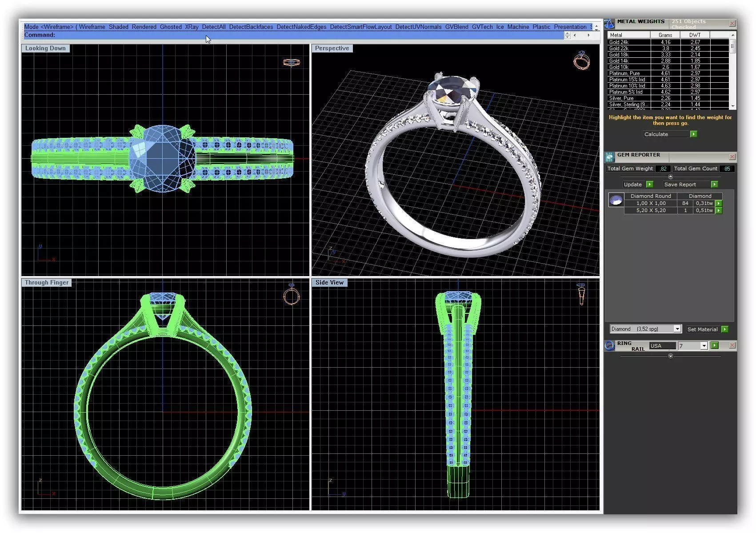The width and height of the screenshot is (756, 533).
Task: Click the command line right scroll arrow
Action: click(588, 35)
